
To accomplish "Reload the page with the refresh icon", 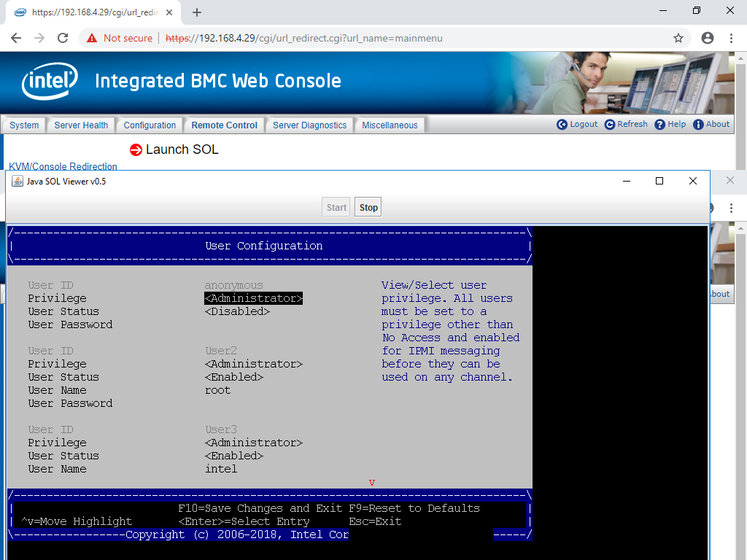I will pos(63,38).
